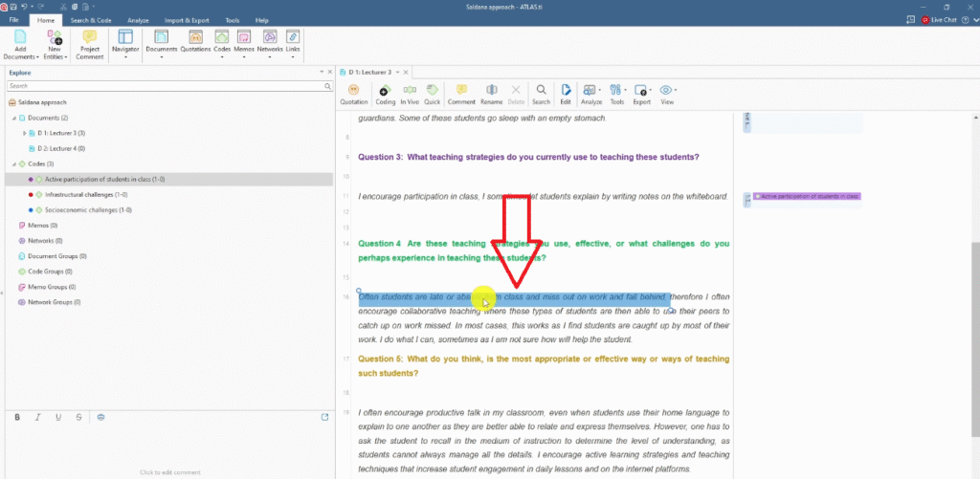Expand the D 1: Lecturer 3 tree node
980x479 pixels.
click(25, 133)
